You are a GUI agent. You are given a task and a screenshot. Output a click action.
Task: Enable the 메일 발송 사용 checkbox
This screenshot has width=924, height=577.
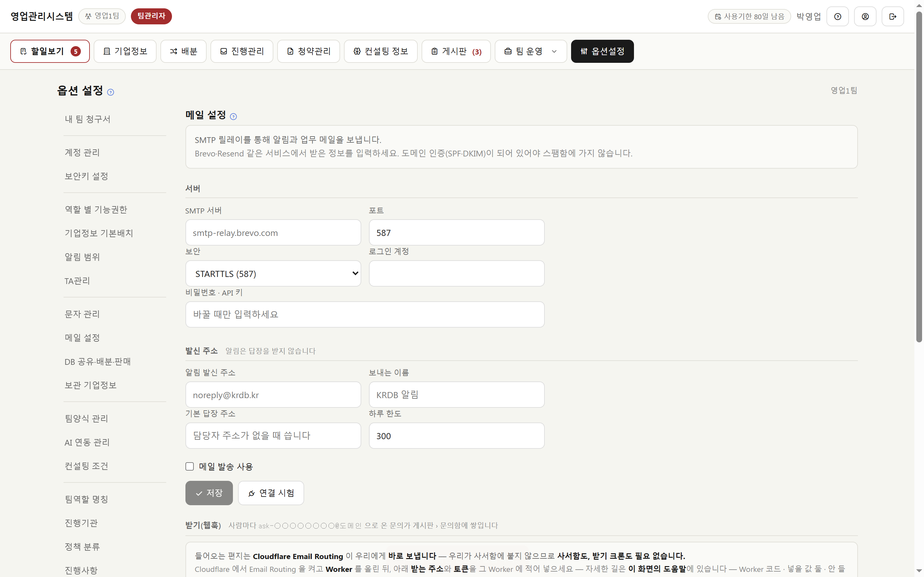coord(190,466)
